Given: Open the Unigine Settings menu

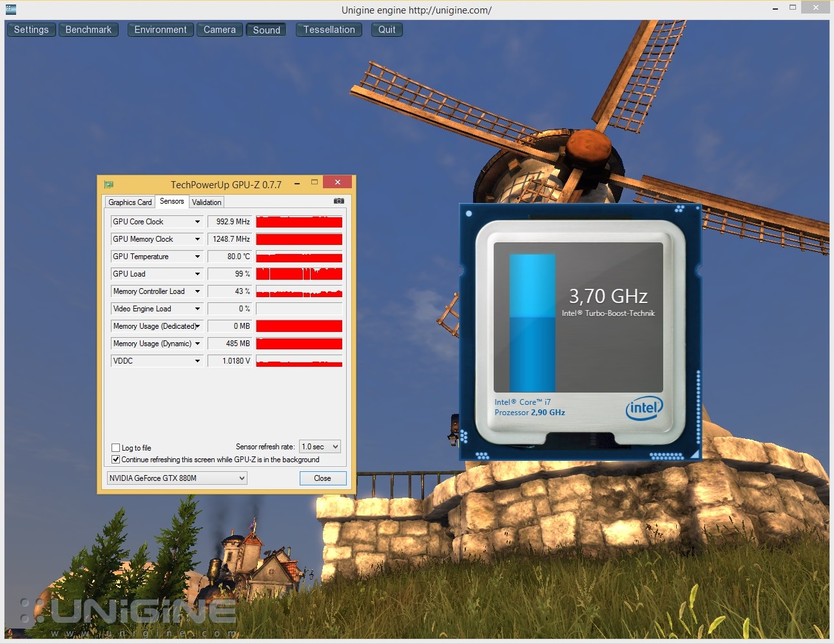Looking at the screenshot, I should click(31, 30).
